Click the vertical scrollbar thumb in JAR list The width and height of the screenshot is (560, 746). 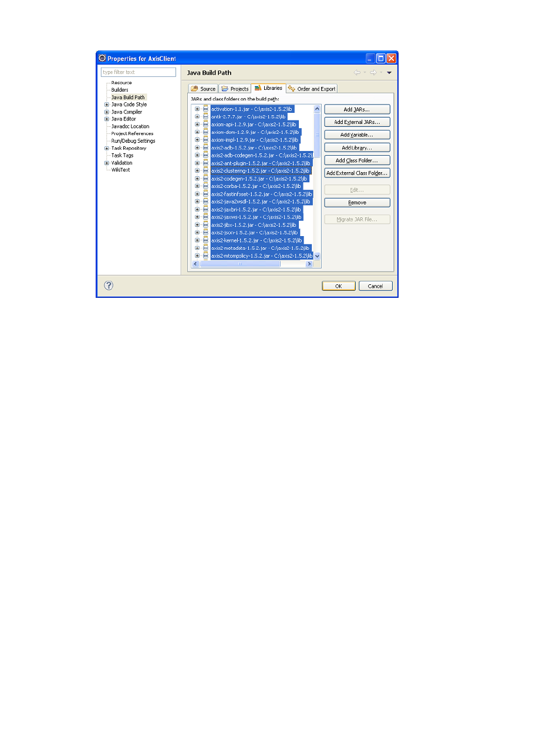[x=317, y=135]
